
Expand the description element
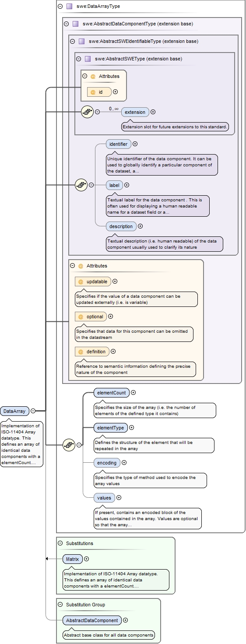tap(140, 226)
